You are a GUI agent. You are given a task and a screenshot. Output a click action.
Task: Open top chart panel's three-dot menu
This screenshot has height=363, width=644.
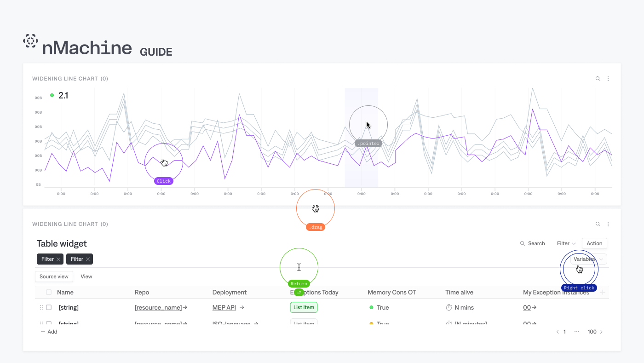608,79
